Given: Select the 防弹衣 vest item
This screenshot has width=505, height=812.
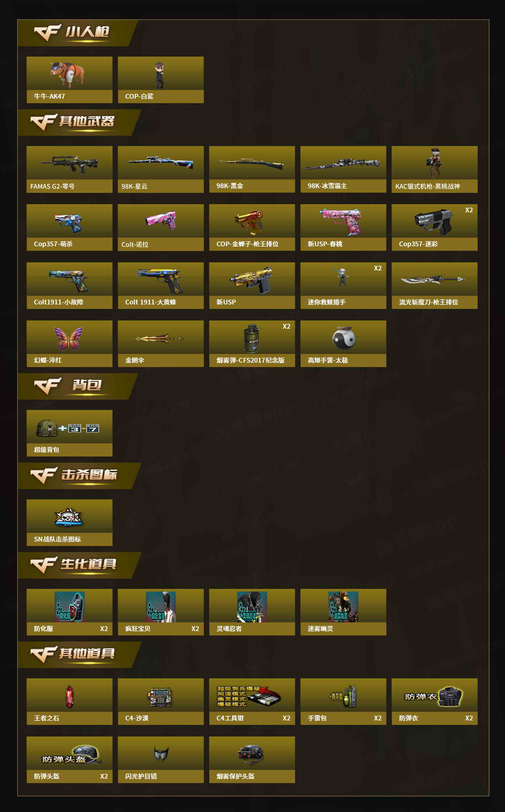Looking at the screenshot, I should point(435,701).
